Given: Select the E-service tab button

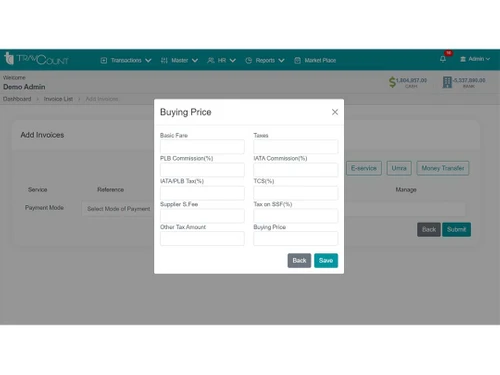Looking at the screenshot, I should 364,168.
